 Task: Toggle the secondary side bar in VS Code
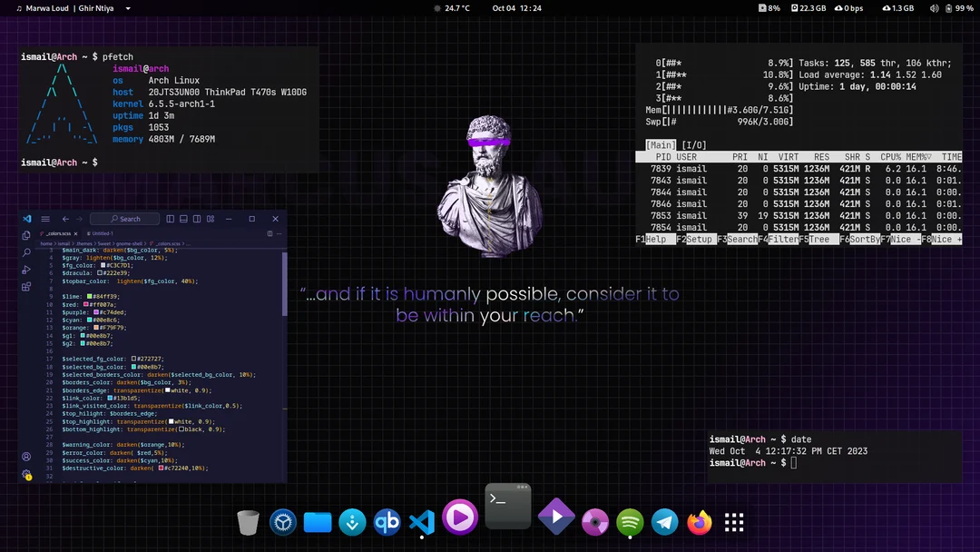(x=197, y=219)
